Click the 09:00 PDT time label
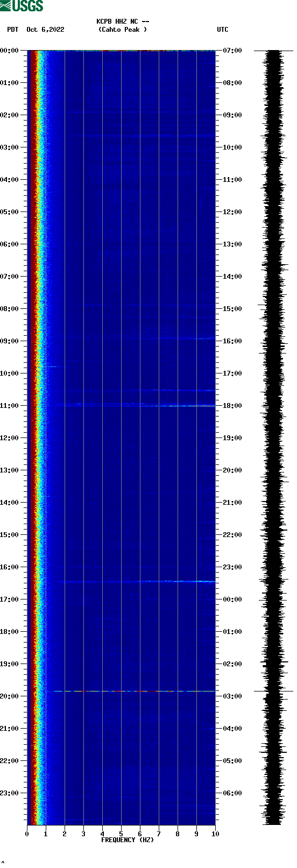Screen dimensions: 297x868 (x=9, y=341)
